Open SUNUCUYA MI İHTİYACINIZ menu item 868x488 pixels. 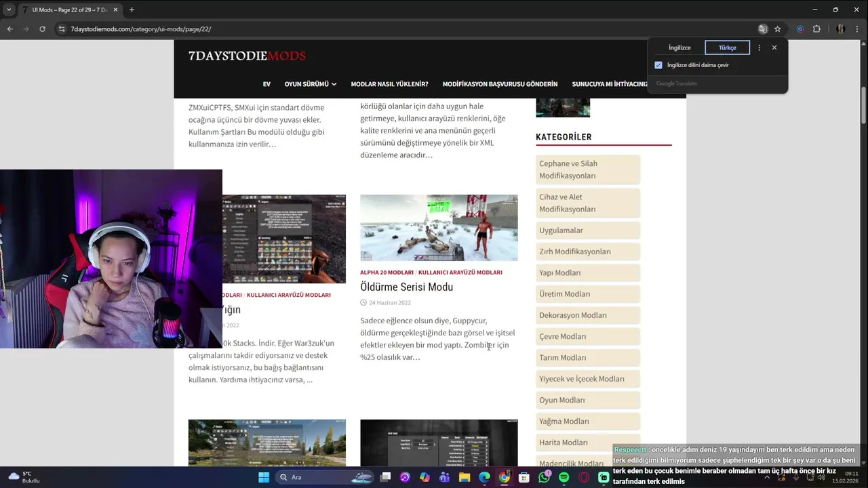point(610,84)
